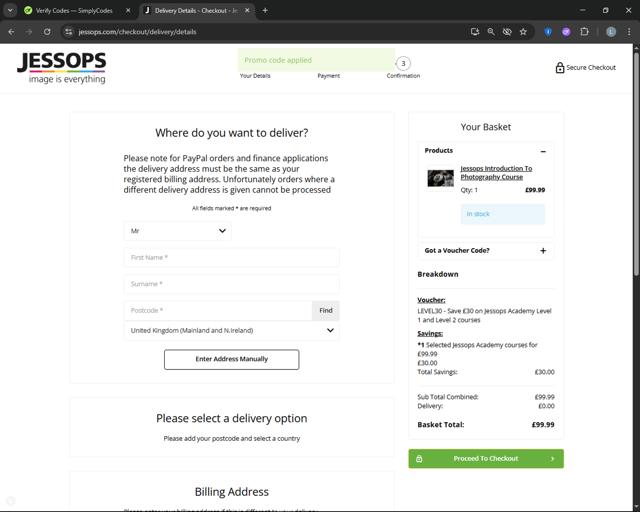The height and width of the screenshot is (512, 640).
Task: Click the In stock status badge
Action: pos(502,214)
